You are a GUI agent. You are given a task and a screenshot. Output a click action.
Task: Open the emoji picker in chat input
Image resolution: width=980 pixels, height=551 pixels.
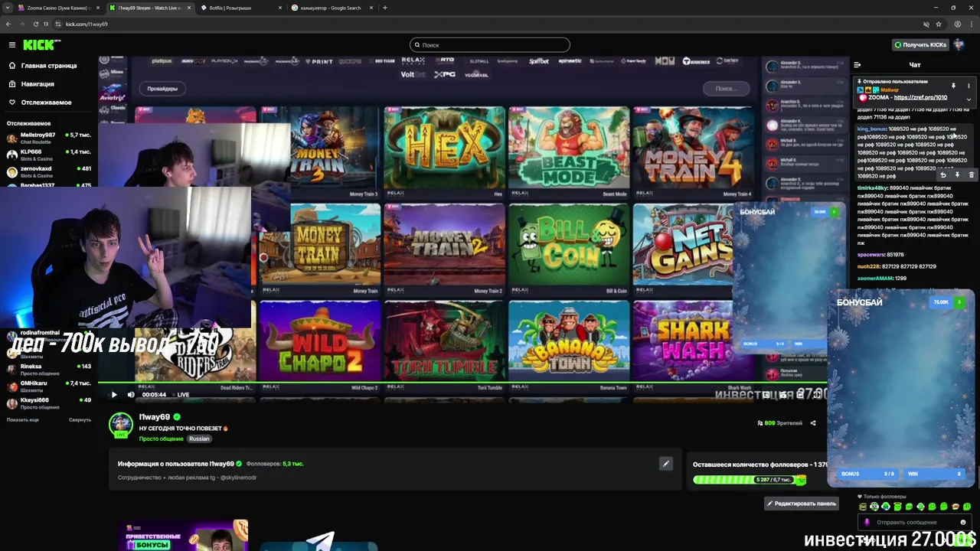tap(963, 522)
